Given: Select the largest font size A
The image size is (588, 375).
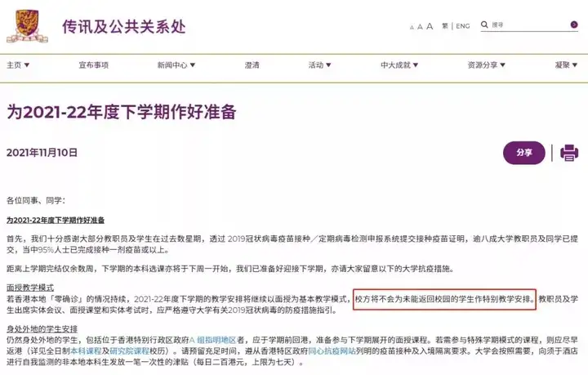Looking at the screenshot, I should [x=430, y=26].
